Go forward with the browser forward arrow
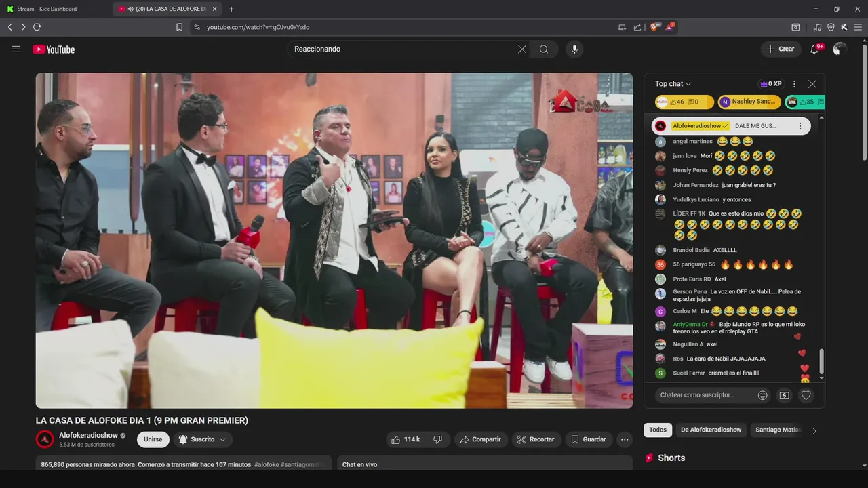 coord(23,27)
